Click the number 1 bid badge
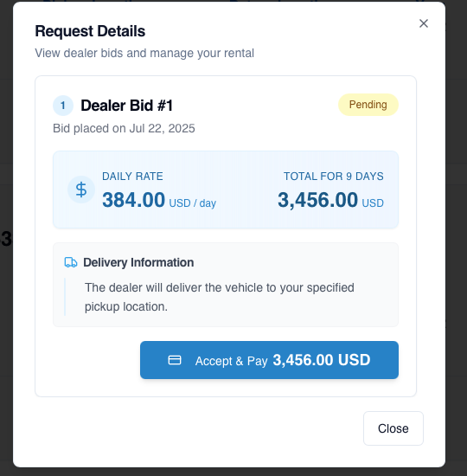The image size is (467, 476). click(x=63, y=106)
